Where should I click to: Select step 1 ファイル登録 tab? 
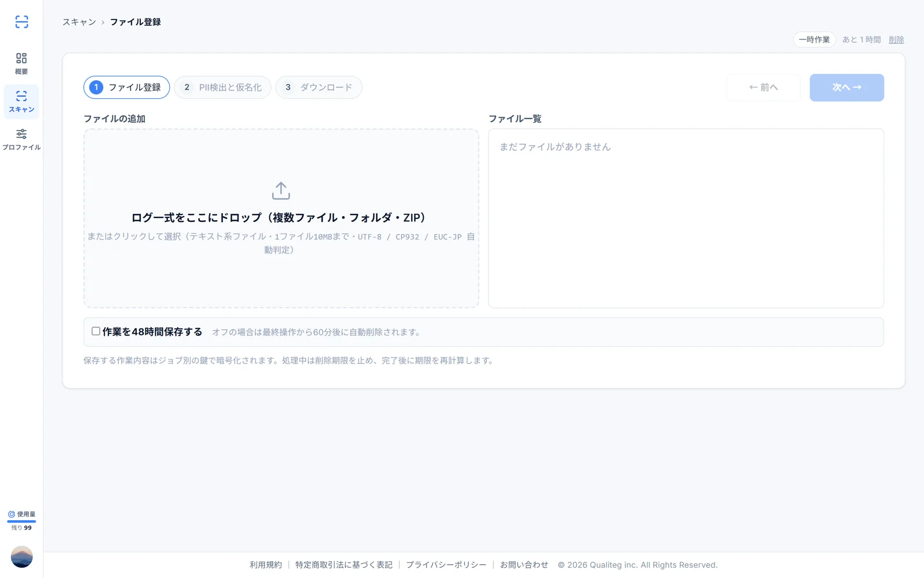tap(126, 87)
